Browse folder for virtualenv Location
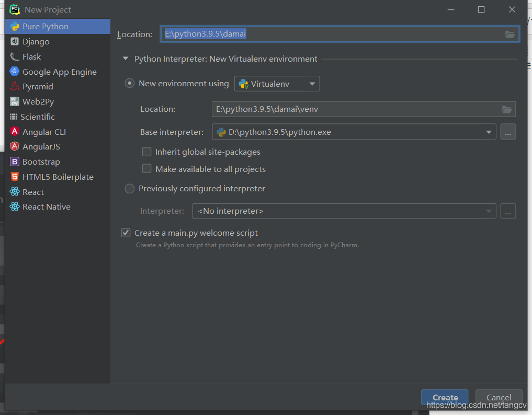Screen dimensions: 532x415 tap(507, 109)
